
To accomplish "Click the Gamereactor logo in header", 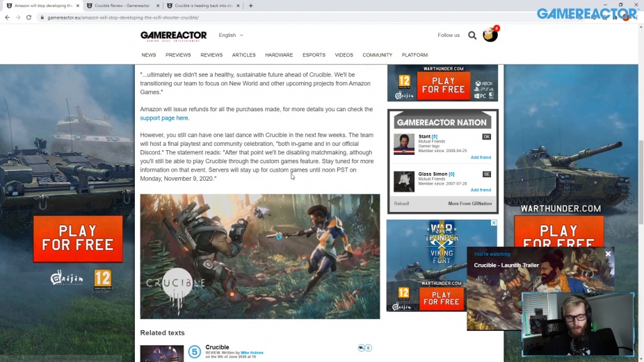I will point(173,36).
